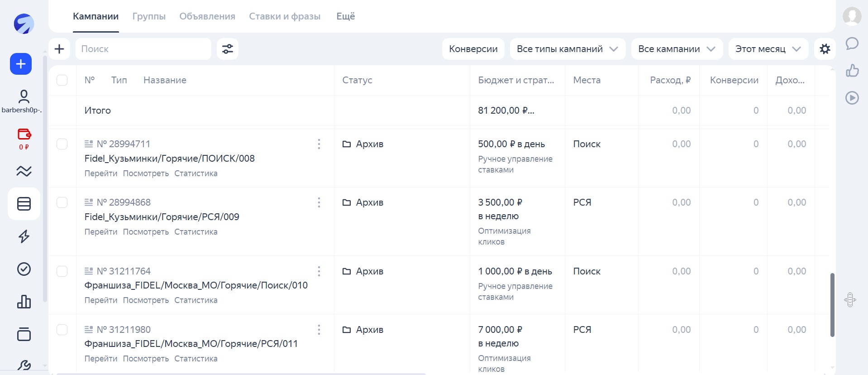
Task: Click the blue plus create button in sidebar
Action: click(x=21, y=64)
